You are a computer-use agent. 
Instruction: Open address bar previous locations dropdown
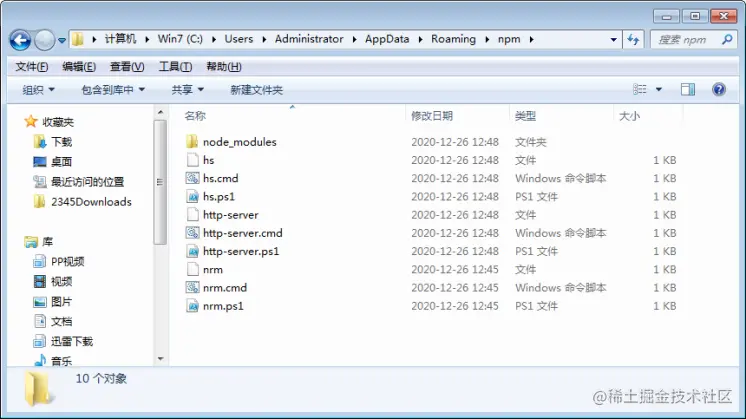pyautogui.click(x=614, y=39)
